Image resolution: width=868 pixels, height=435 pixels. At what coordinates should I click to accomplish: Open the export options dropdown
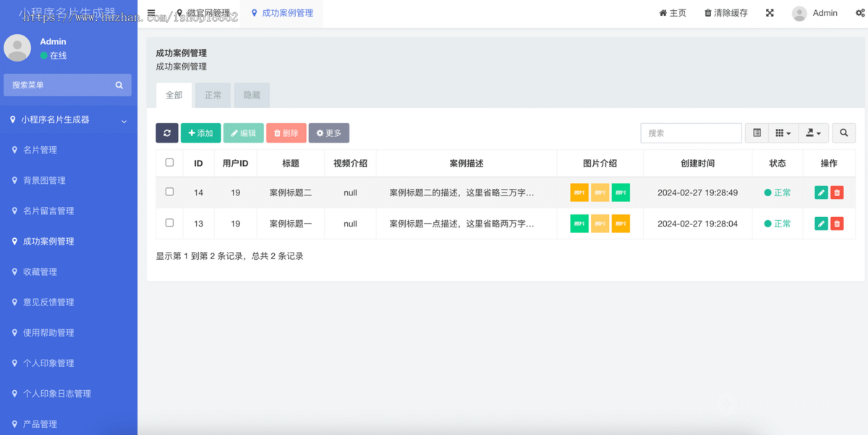(x=813, y=132)
